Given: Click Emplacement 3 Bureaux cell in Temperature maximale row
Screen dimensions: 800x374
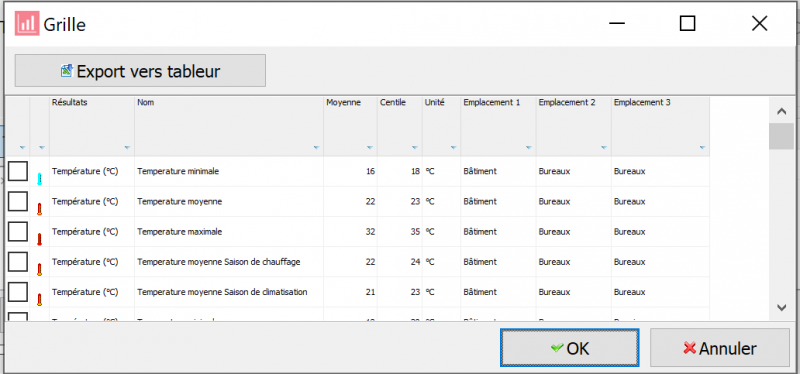Looking at the screenshot, I should click(661, 232).
